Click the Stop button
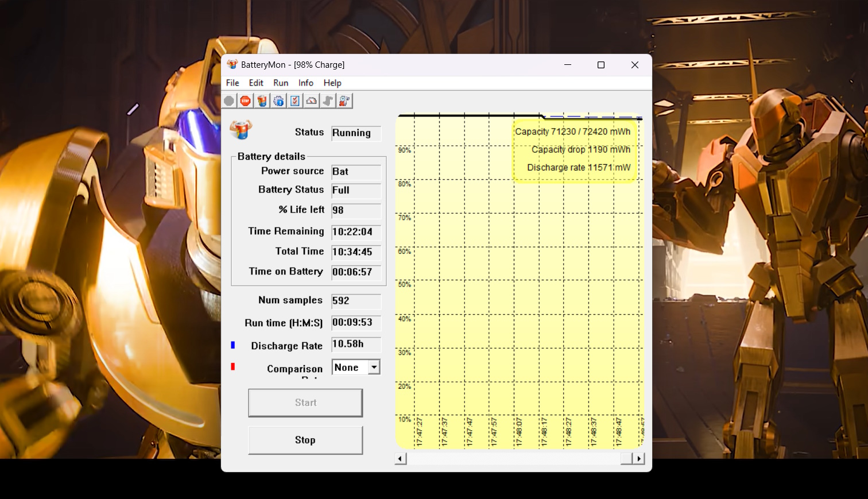This screenshot has height=499, width=868. click(305, 440)
